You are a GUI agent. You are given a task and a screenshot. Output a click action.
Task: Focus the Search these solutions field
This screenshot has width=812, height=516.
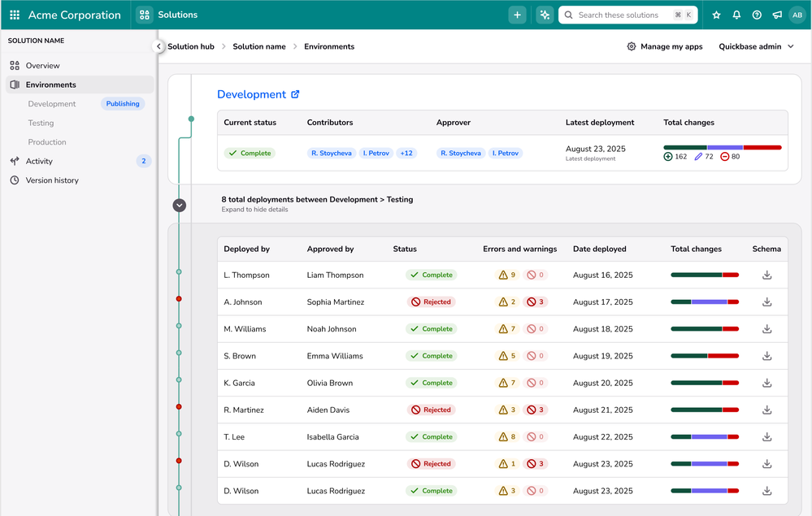click(623, 15)
